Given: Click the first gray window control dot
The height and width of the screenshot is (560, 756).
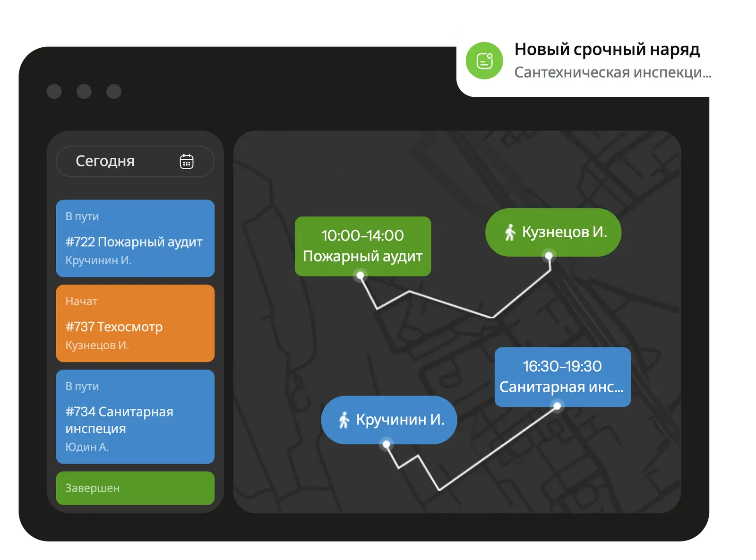Looking at the screenshot, I should click(54, 91).
